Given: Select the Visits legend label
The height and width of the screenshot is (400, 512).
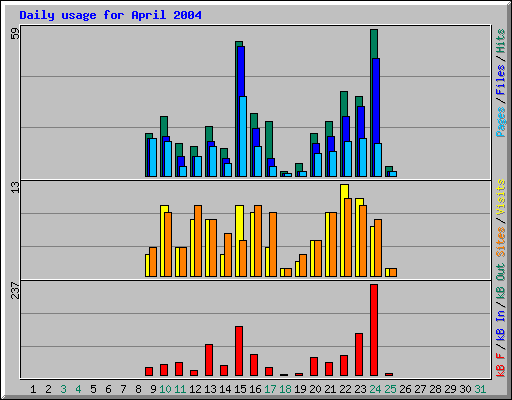Looking at the screenshot, I should coord(500,198).
